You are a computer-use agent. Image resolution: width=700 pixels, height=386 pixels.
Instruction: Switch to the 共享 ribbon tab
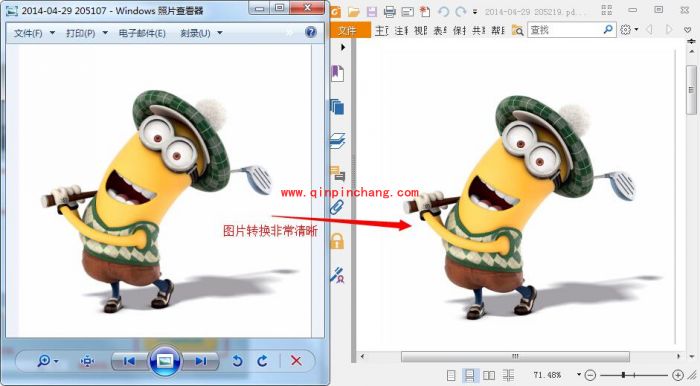(x=479, y=30)
